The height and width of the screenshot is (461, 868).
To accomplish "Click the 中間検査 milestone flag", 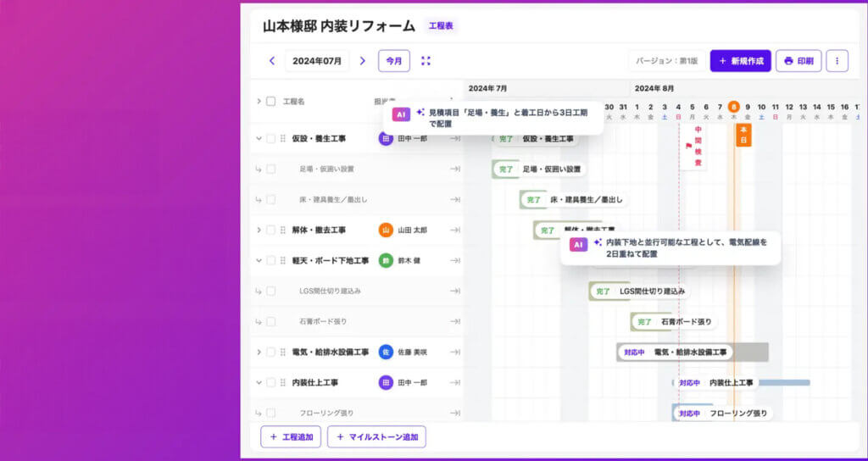I will (x=693, y=147).
